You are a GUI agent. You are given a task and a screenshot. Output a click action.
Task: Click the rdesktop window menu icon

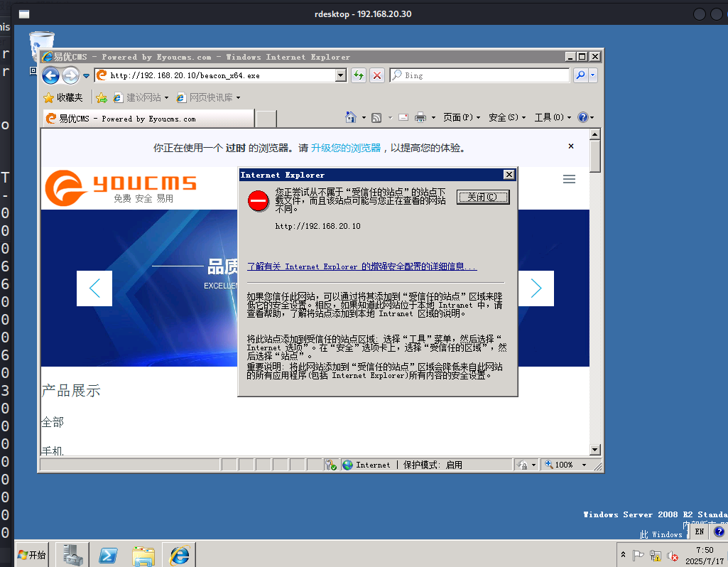click(24, 14)
